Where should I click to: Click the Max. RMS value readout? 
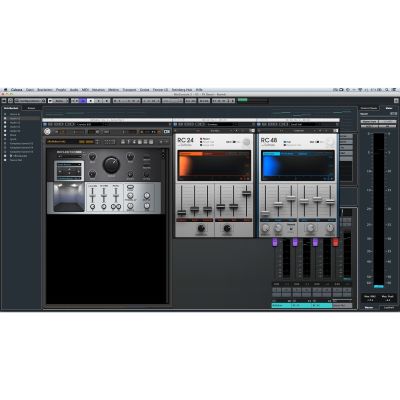369,300
